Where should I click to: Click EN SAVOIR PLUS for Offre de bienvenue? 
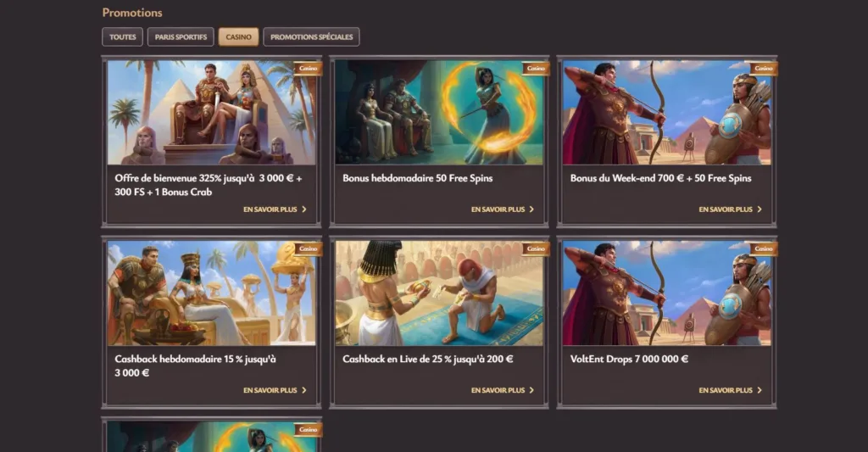pos(270,209)
